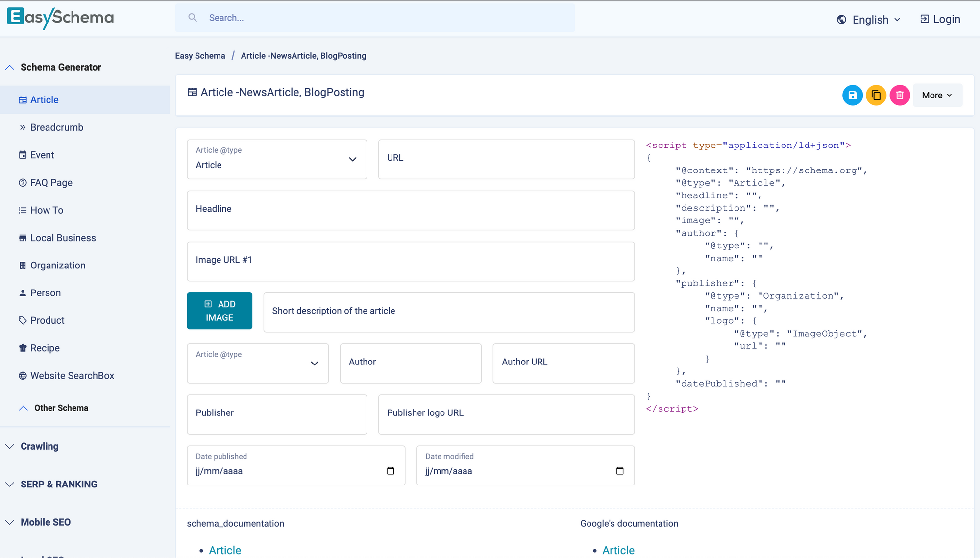
Task: Open the English language dropdown
Action: pyautogui.click(x=870, y=19)
